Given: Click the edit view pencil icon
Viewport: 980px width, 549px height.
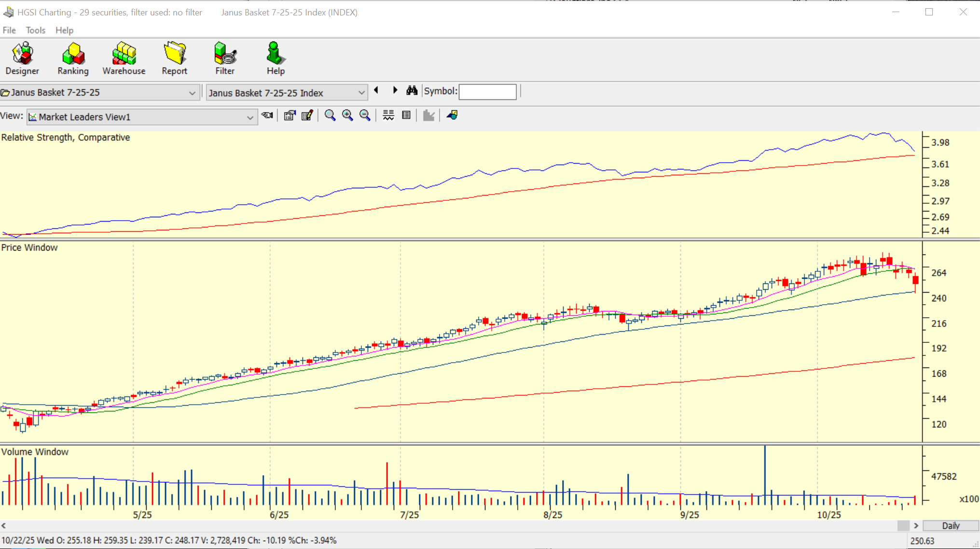Looking at the screenshot, I should (307, 115).
